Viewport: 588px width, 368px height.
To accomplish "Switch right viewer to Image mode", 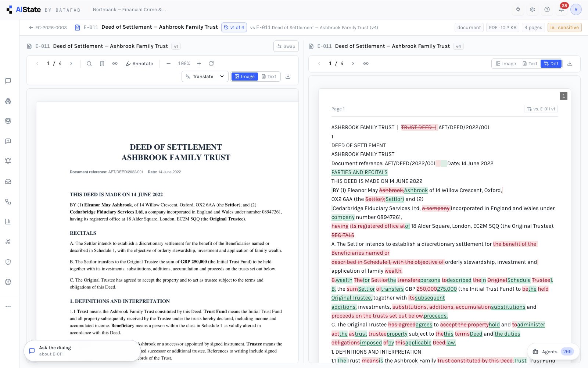I will [506, 64].
